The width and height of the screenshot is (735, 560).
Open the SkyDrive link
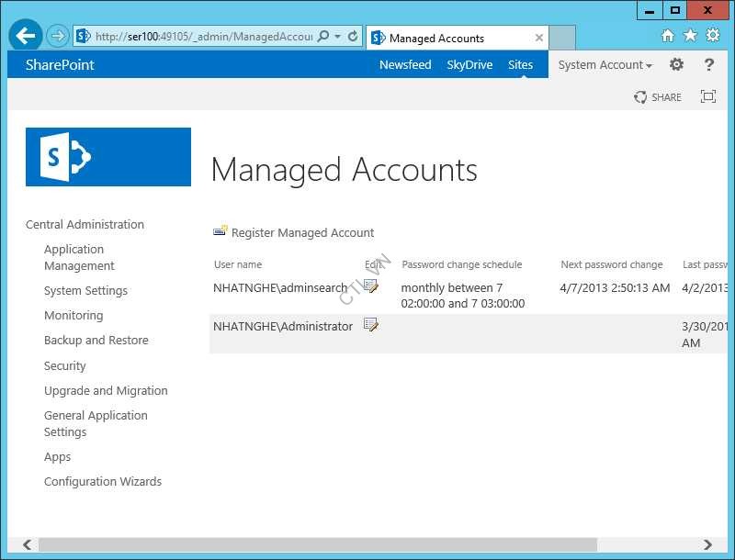(x=469, y=64)
